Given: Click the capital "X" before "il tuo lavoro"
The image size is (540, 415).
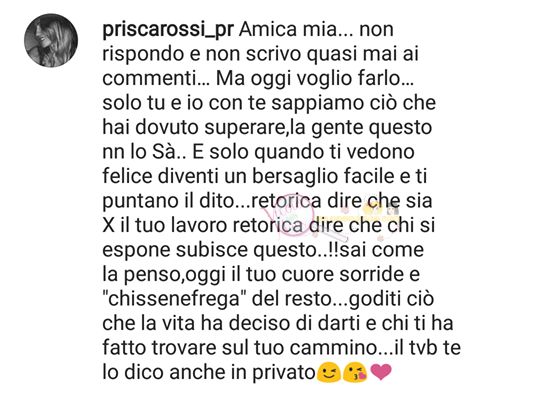Looking at the screenshot, I should tap(108, 226).
